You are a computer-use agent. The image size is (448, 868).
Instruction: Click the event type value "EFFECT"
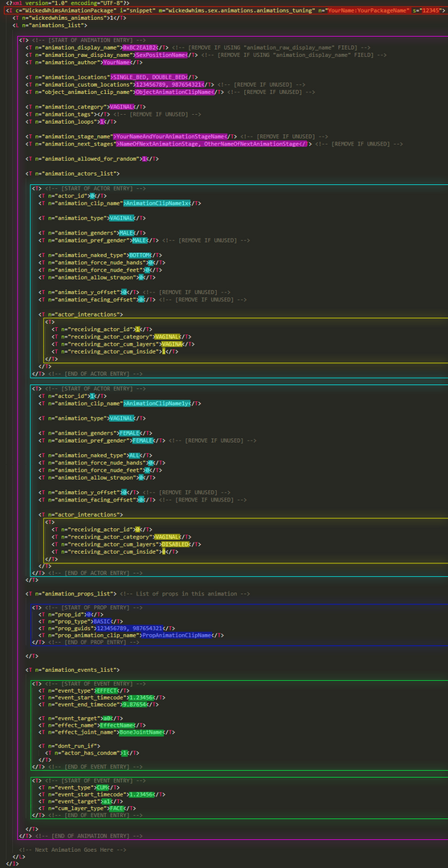click(106, 690)
